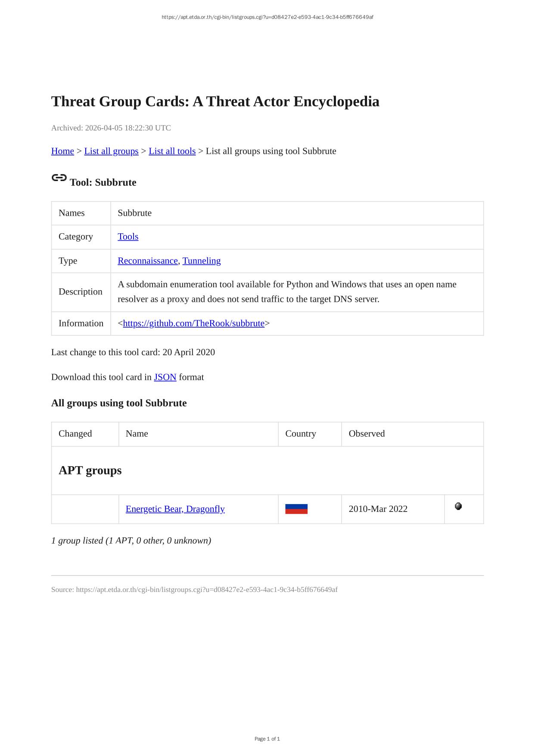The width and height of the screenshot is (535, 756).
Task: Click the Russian flag icon
Action: pos(296,509)
